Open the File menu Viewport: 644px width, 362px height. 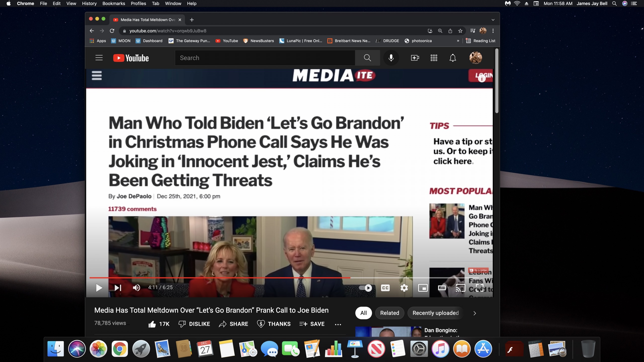(x=43, y=4)
